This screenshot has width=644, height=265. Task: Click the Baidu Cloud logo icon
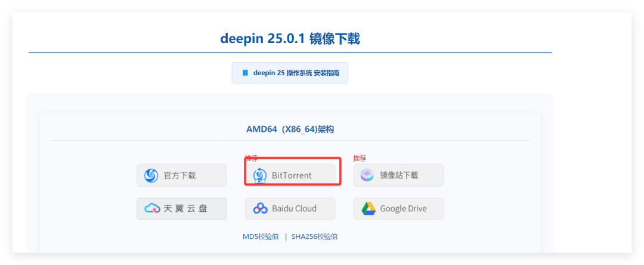260,208
